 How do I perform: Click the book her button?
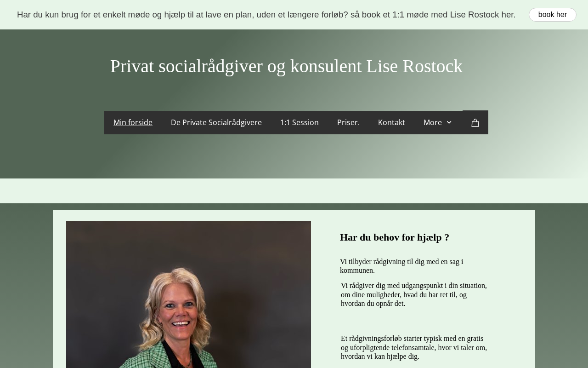coord(552,15)
